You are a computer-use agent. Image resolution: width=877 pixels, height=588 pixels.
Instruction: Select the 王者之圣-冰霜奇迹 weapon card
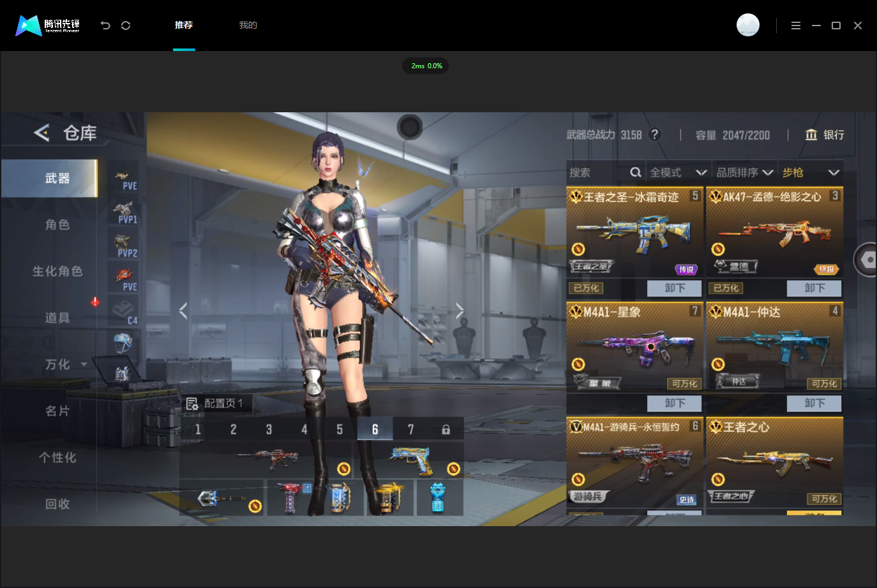(x=634, y=232)
